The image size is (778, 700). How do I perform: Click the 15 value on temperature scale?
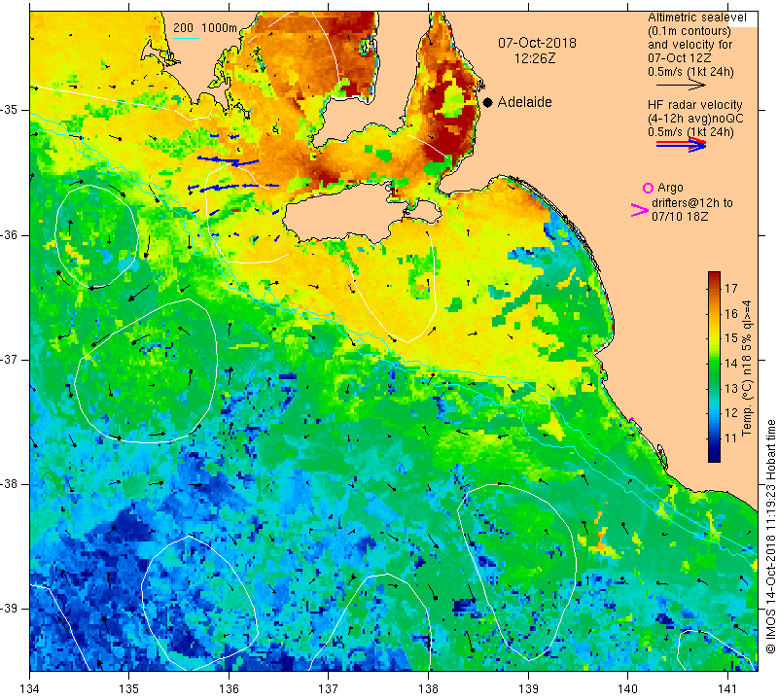(731, 338)
